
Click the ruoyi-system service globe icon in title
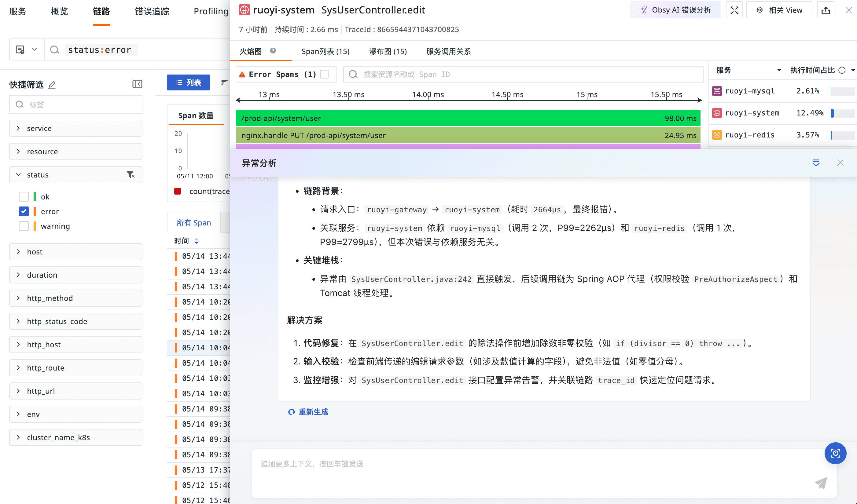coord(244,10)
